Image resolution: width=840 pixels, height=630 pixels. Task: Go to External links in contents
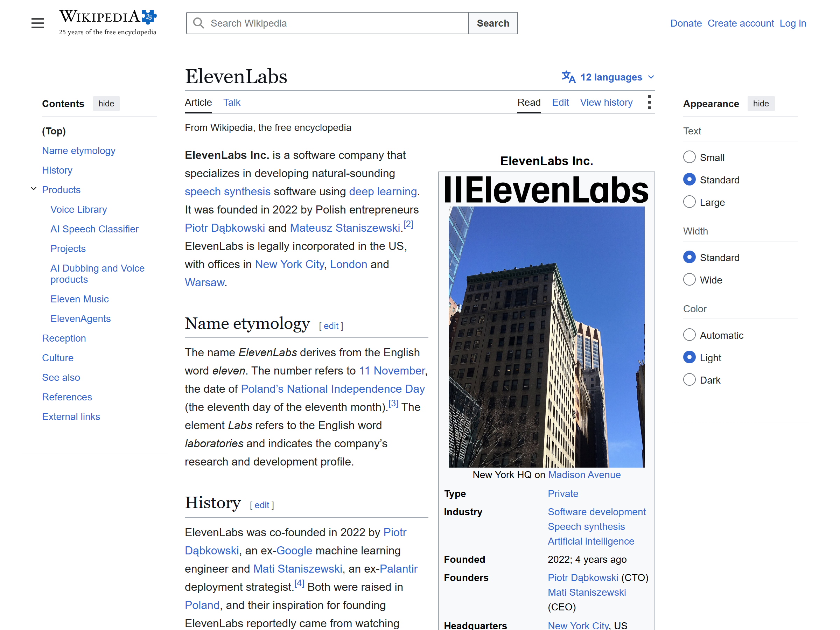coord(71,416)
